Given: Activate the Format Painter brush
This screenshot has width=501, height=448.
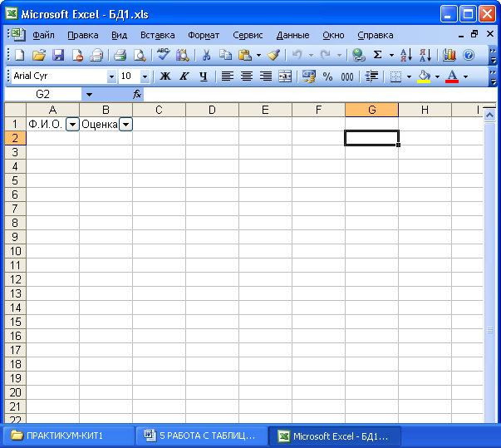Looking at the screenshot, I should coord(273,55).
